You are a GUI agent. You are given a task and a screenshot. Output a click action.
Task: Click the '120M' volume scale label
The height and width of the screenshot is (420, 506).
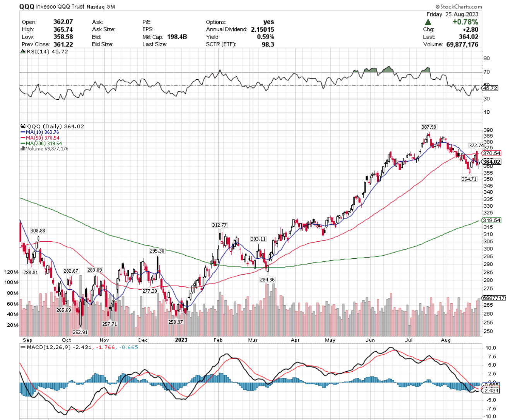click(11, 272)
